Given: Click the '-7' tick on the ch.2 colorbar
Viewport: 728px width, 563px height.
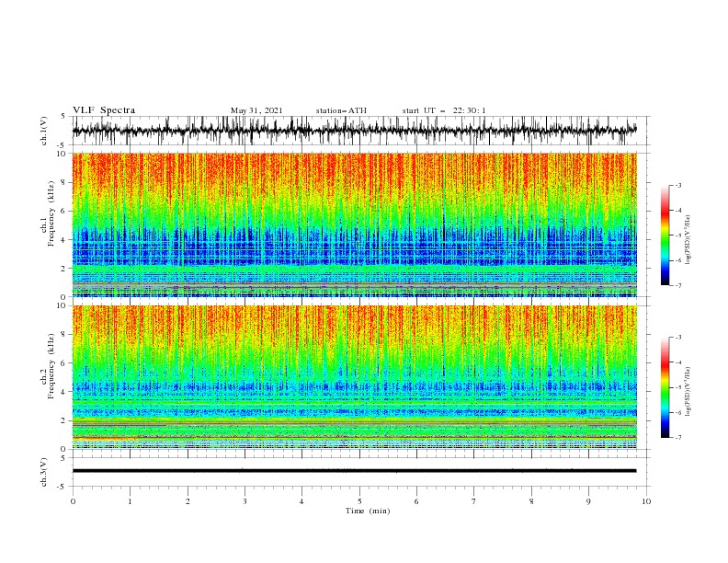Looking at the screenshot, I should coord(677,438).
